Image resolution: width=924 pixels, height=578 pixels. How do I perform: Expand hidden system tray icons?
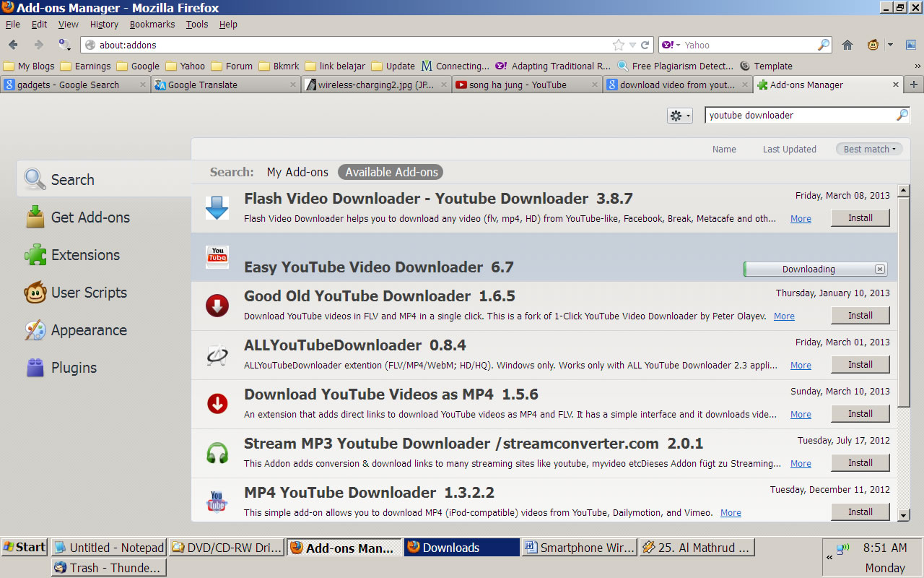[x=829, y=557]
